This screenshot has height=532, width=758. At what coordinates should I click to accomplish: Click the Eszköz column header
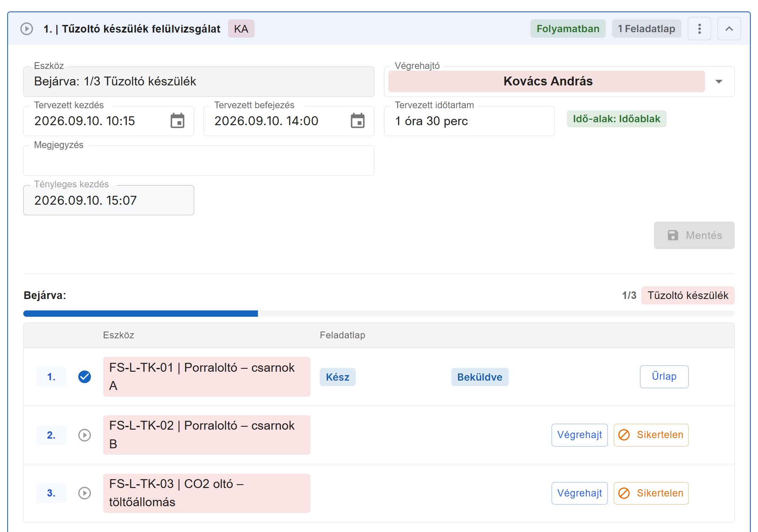(118, 335)
